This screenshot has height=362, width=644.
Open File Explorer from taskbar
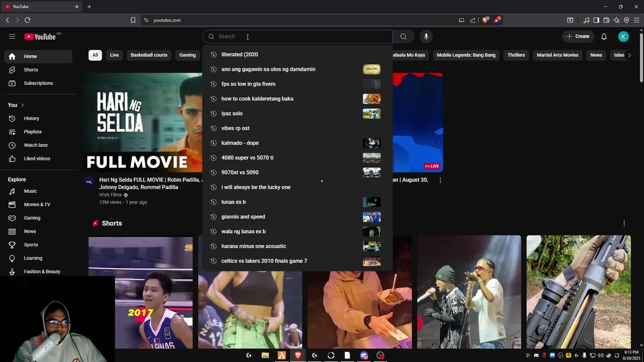pos(265,355)
